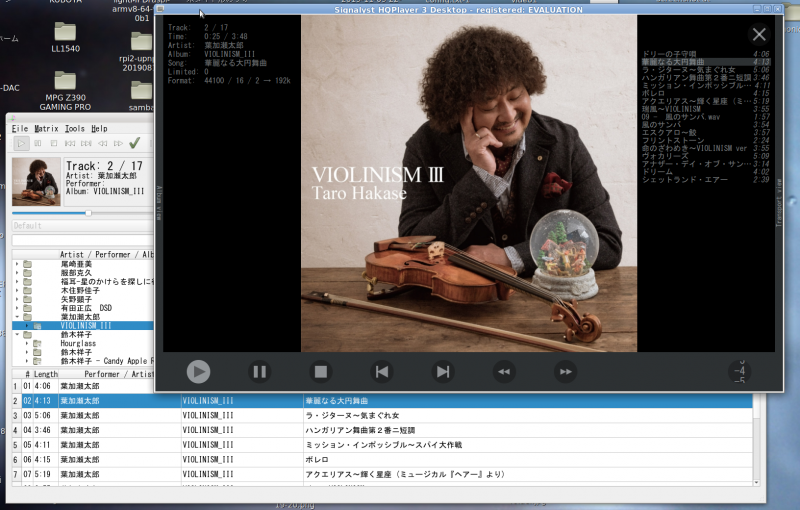Stop playback with the square stop button
Screen dimensions: 800x510
(320, 372)
